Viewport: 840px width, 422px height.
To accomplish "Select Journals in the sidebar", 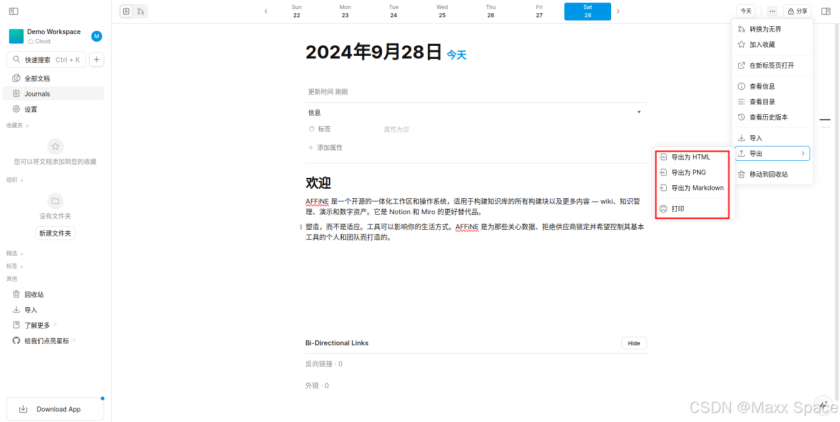I will [54, 94].
